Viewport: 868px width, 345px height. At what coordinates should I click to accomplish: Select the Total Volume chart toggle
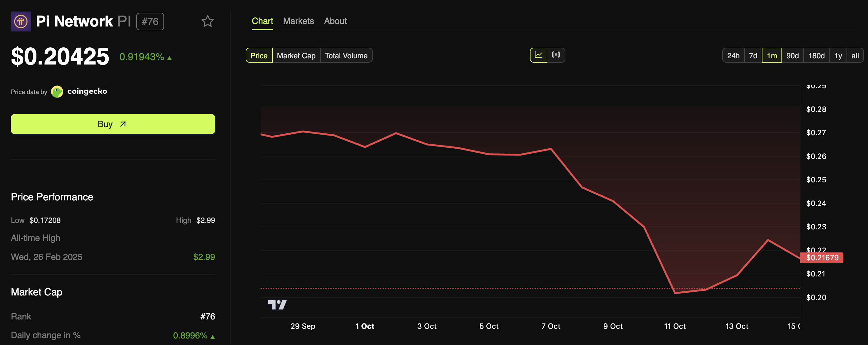(346, 56)
